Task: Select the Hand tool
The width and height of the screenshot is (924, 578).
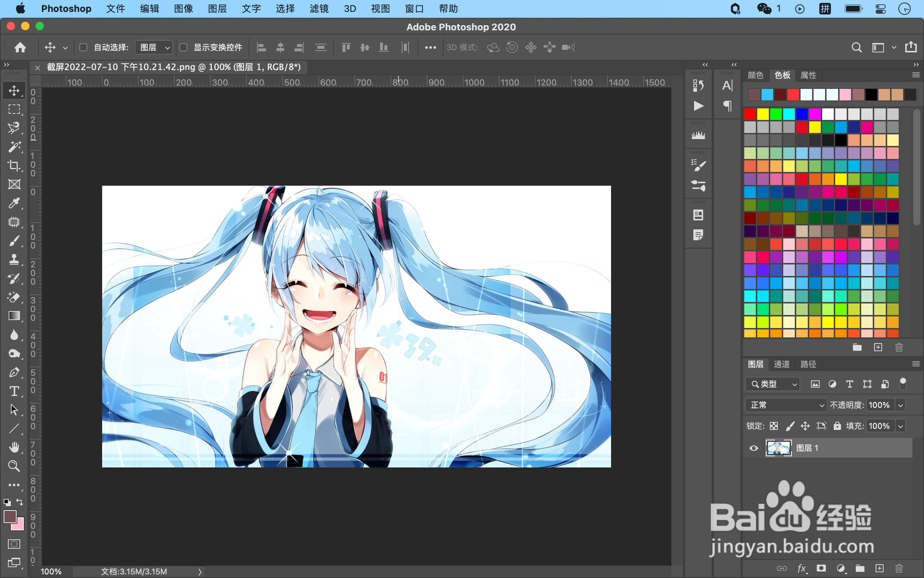Action: [x=14, y=447]
